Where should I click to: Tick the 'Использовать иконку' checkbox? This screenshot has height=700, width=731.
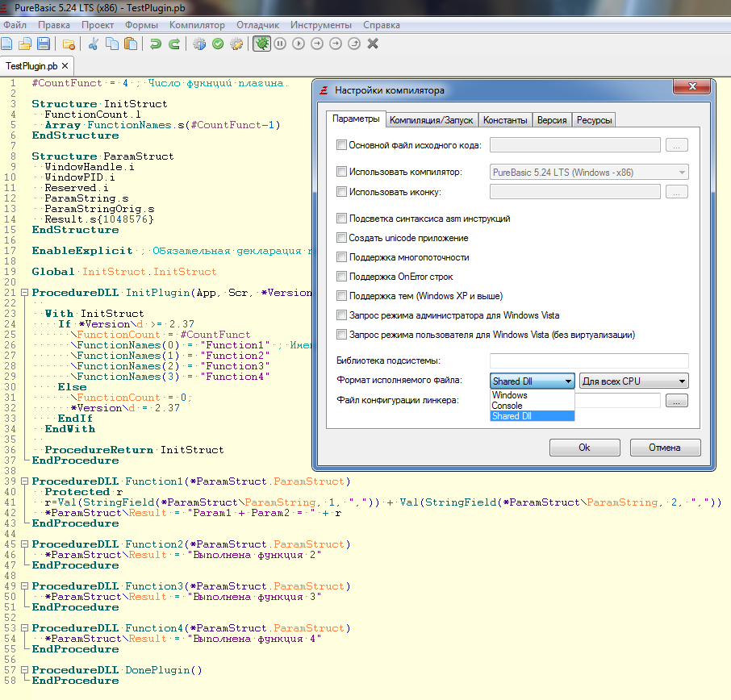(341, 192)
